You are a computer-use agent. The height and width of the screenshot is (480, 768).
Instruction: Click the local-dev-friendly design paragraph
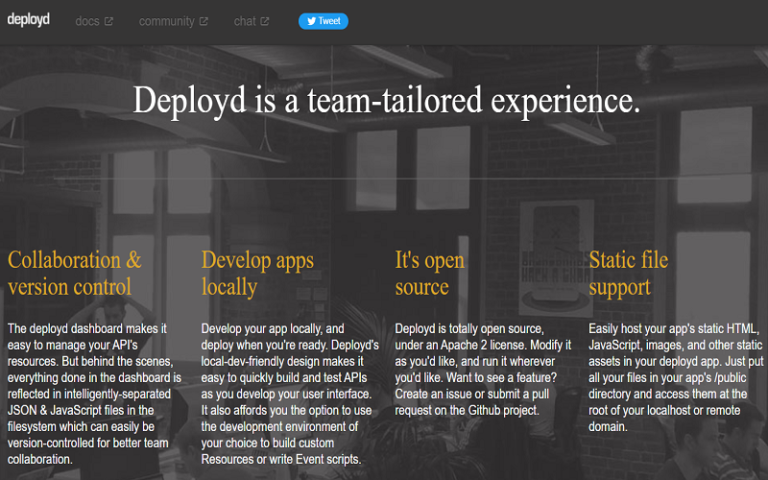point(288,393)
